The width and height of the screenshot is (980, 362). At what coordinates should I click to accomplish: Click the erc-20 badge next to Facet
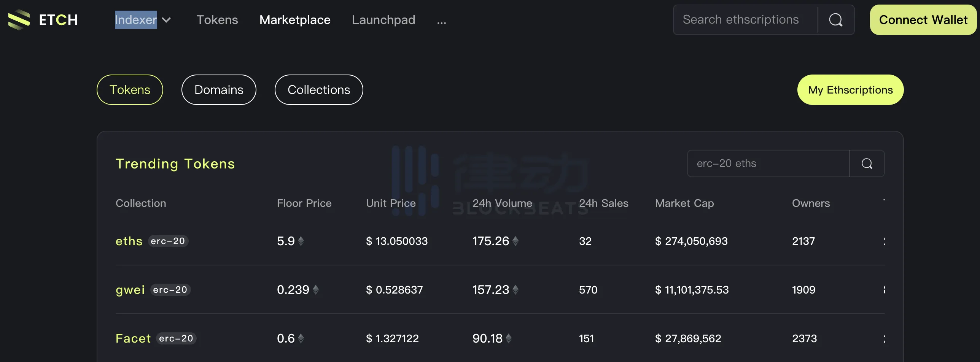(x=176, y=338)
